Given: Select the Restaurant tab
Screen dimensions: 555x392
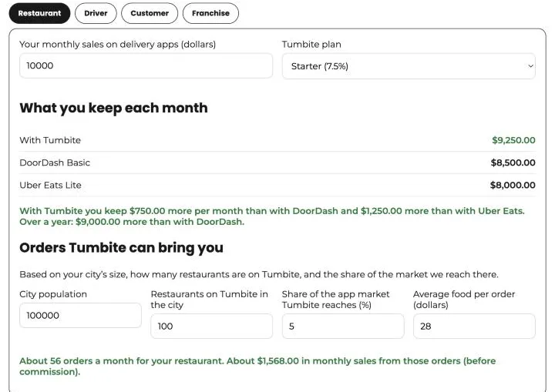Looking at the screenshot, I should [39, 13].
